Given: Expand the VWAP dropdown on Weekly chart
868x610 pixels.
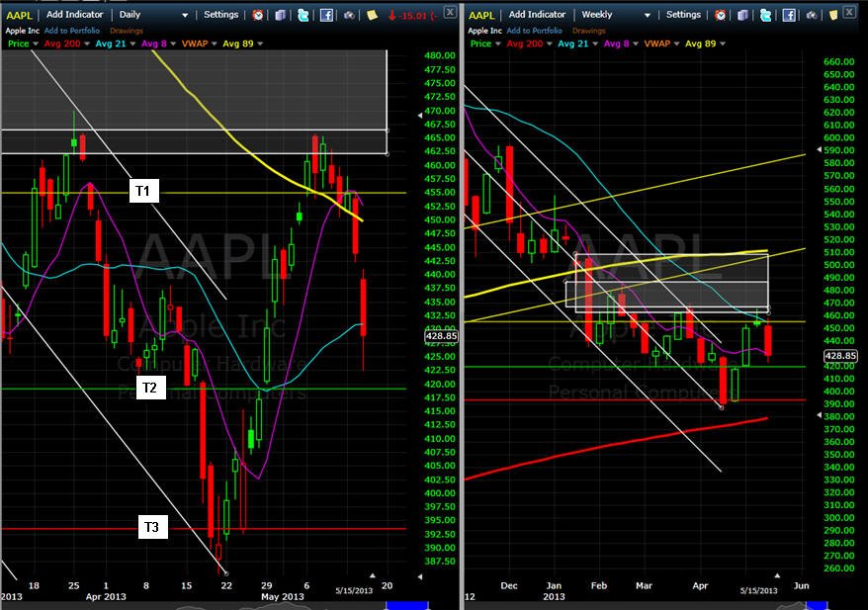Looking at the screenshot, I should pos(676,44).
